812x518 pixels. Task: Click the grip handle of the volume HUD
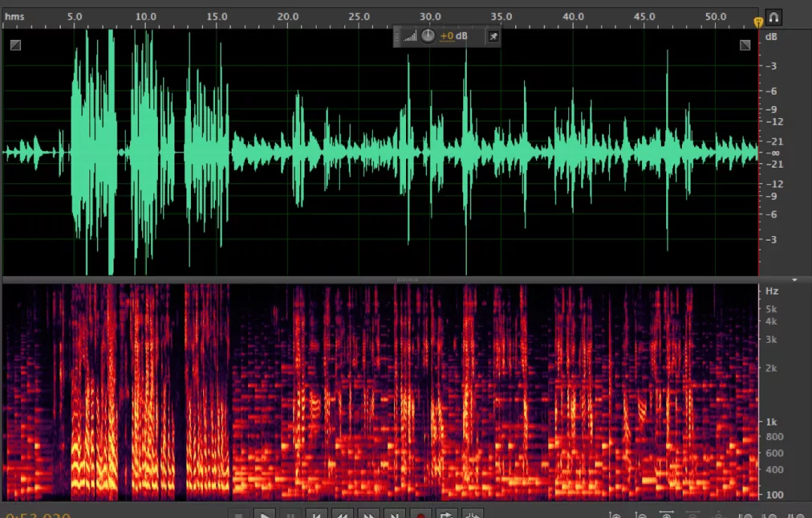(x=397, y=36)
